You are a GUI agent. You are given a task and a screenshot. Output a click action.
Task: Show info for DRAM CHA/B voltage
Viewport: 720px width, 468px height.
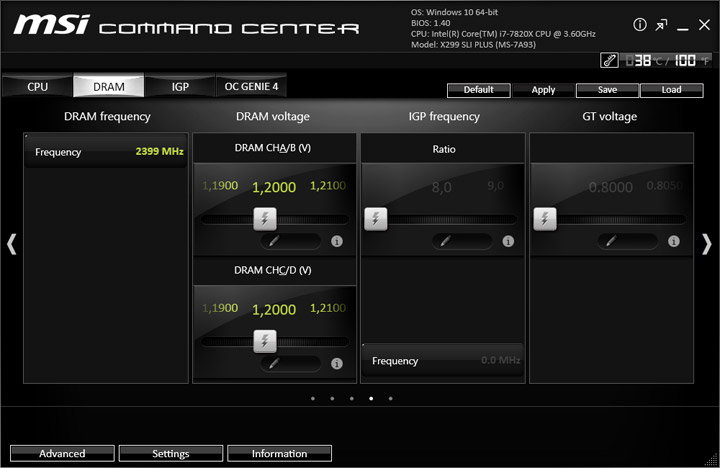pos(337,241)
